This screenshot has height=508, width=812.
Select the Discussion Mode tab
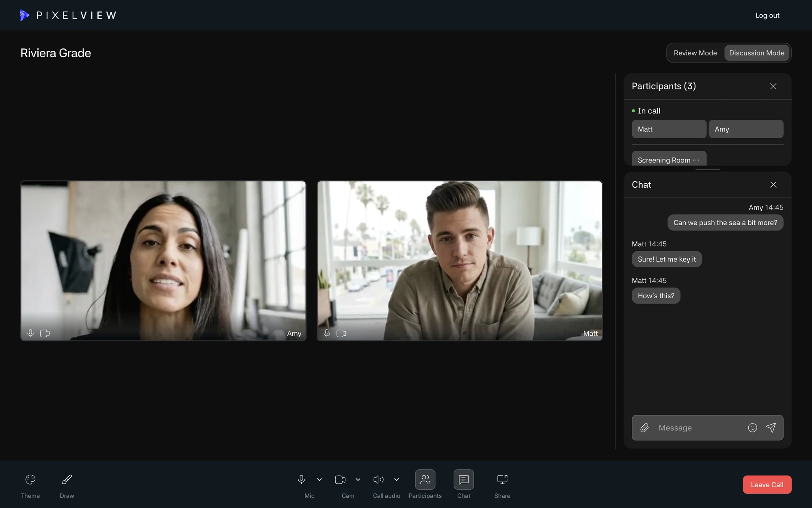tap(757, 53)
